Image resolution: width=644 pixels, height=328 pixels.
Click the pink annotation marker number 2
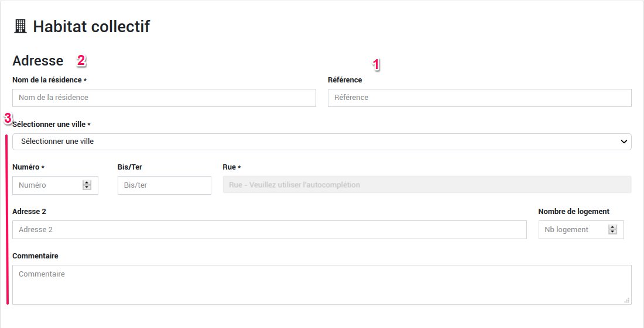(x=81, y=60)
